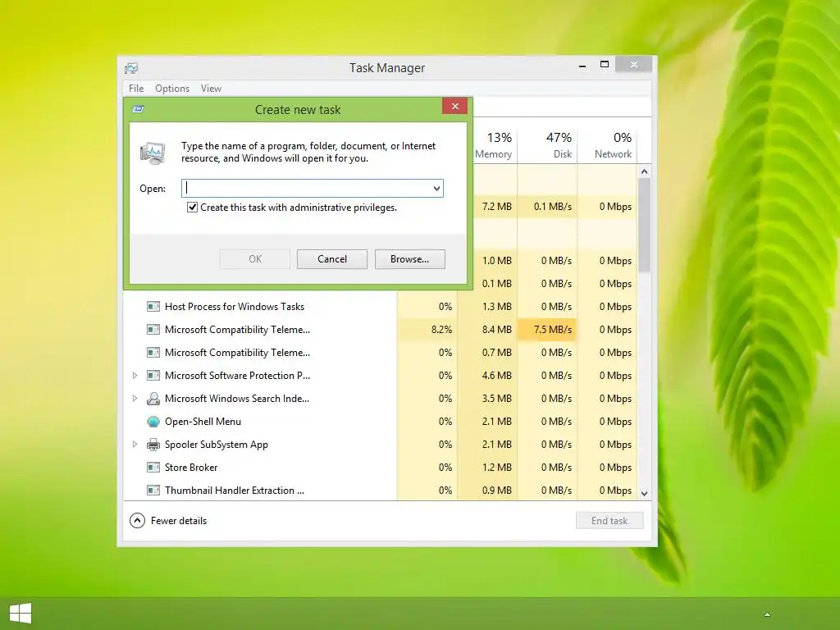Click Host Process for Windows Tasks icon
840x630 pixels.
[153, 307]
